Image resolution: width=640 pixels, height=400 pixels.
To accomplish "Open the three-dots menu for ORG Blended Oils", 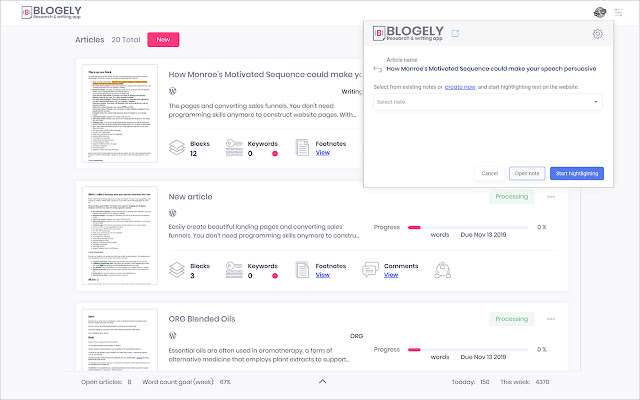I will [x=551, y=319].
